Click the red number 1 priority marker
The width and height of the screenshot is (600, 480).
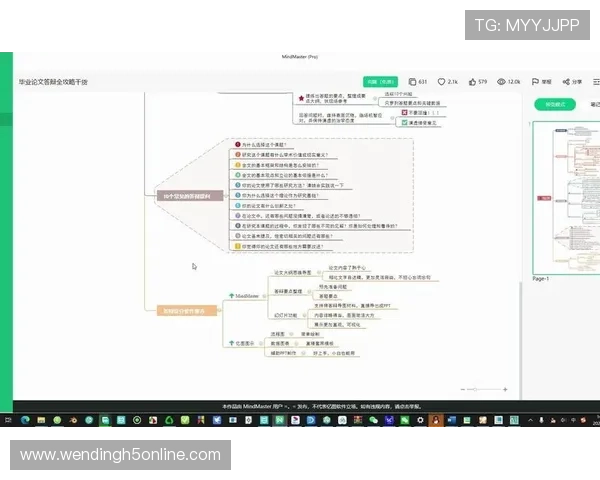pyautogui.click(x=237, y=145)
